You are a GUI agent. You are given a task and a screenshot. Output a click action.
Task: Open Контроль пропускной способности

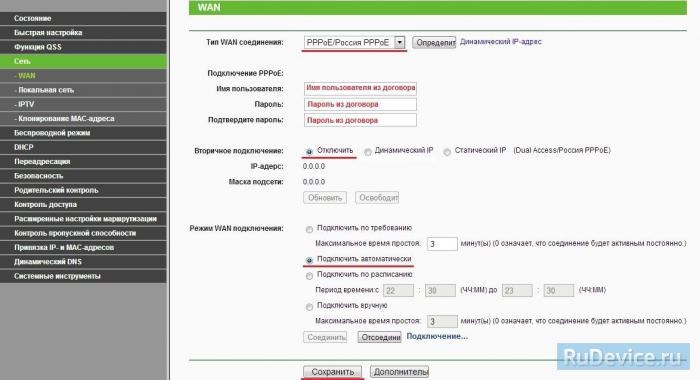coord(83,233)
